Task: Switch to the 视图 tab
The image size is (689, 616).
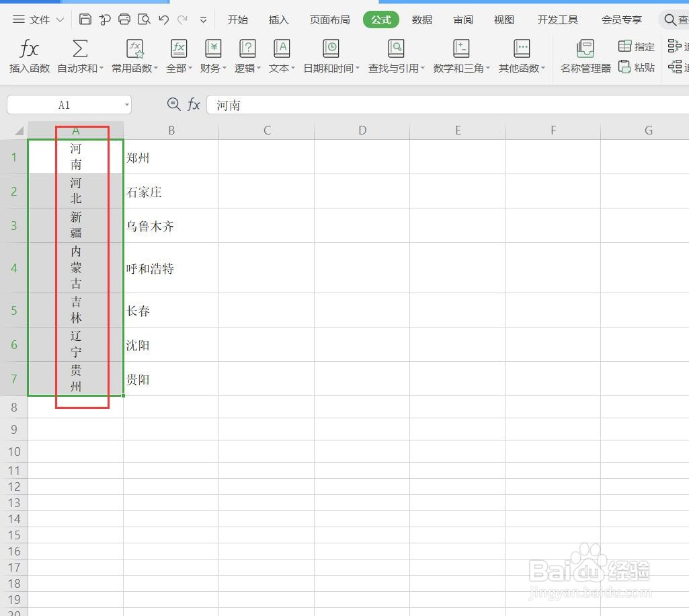Action: pos(504,20)
